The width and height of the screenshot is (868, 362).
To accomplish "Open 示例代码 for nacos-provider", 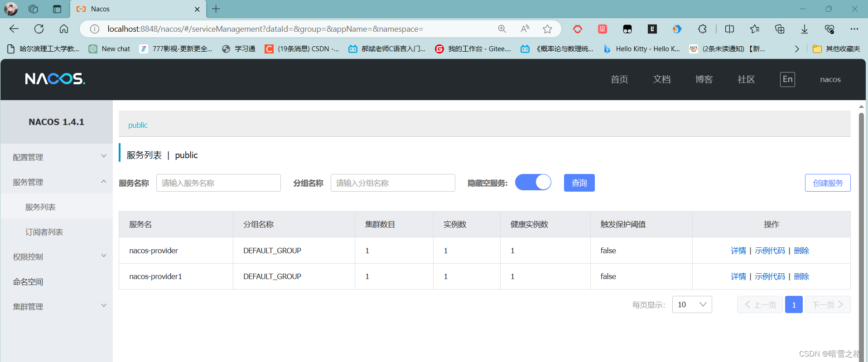I will point(770,251).
